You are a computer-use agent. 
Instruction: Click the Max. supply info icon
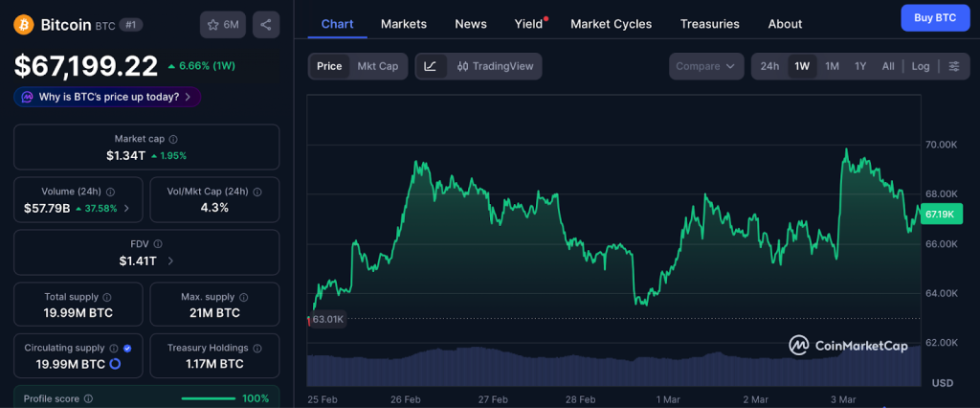[241, 297]
